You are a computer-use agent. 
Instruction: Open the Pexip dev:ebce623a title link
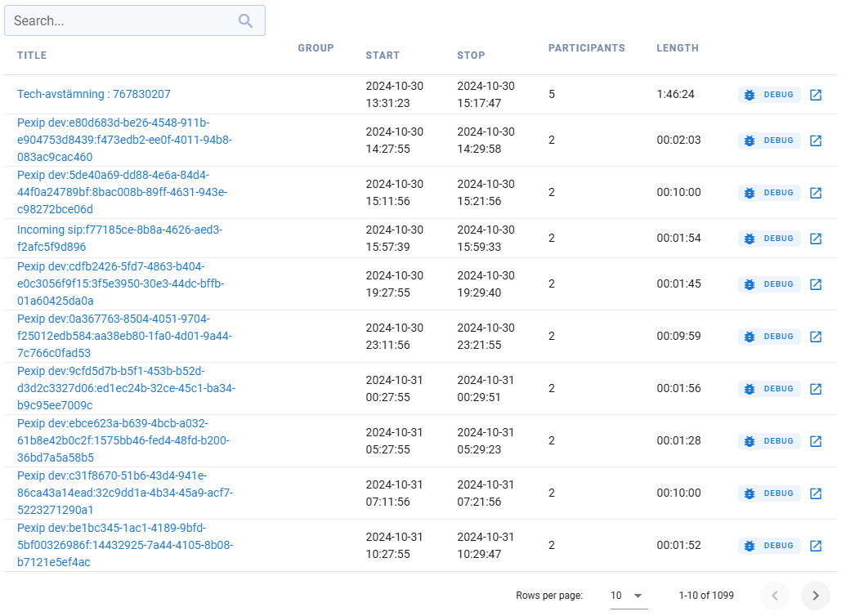tap(123, 441)
